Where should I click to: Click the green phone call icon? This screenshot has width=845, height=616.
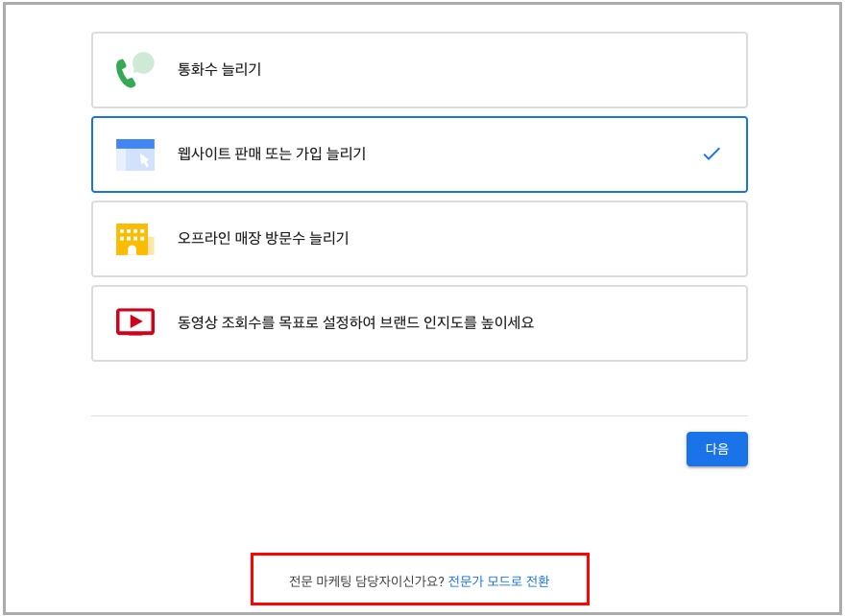click(134, 70)
